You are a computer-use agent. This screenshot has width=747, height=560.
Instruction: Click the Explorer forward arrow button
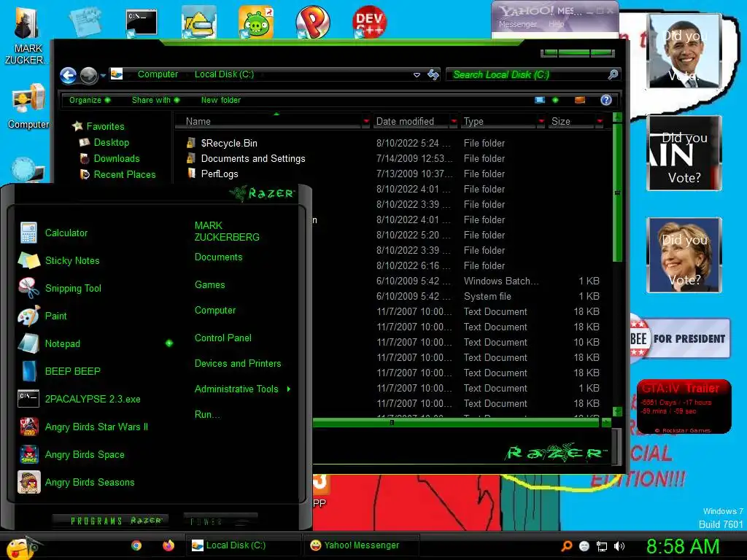88,75
